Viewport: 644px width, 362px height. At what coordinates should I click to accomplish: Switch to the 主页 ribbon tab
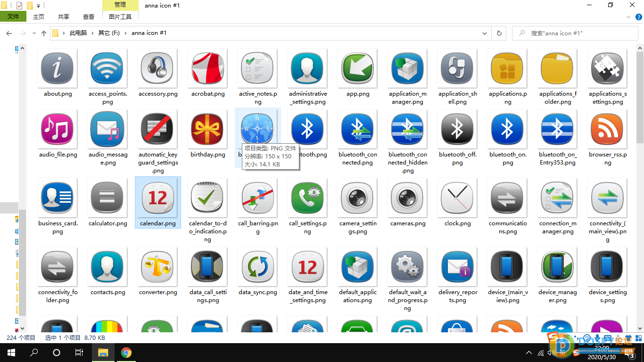pos(39,16)
